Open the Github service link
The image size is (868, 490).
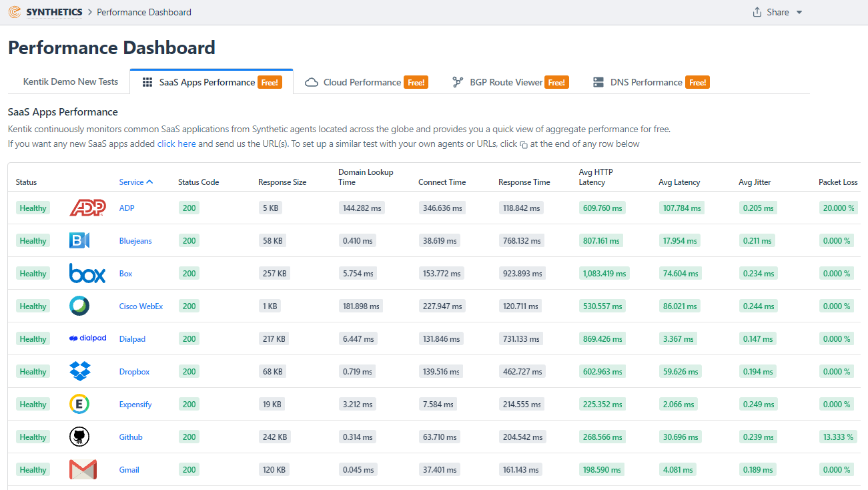coord(131,437)
